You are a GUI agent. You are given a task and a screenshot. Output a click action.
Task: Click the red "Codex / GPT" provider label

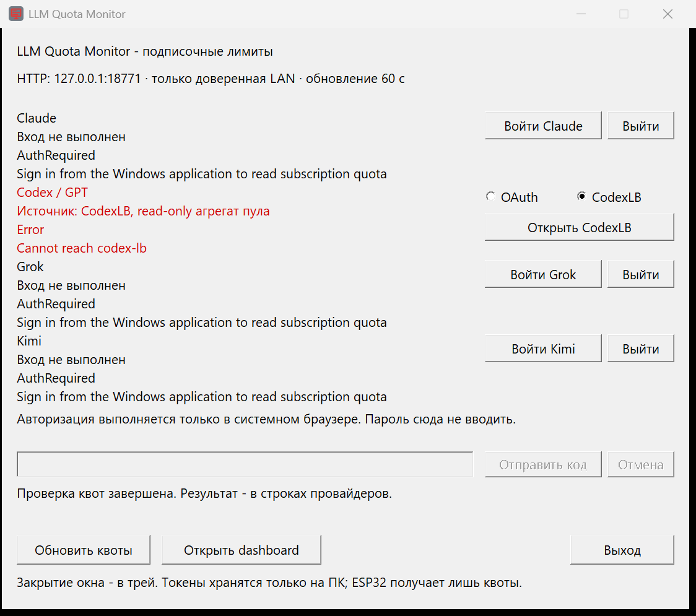pyautogui.click(x=53, y=193)
